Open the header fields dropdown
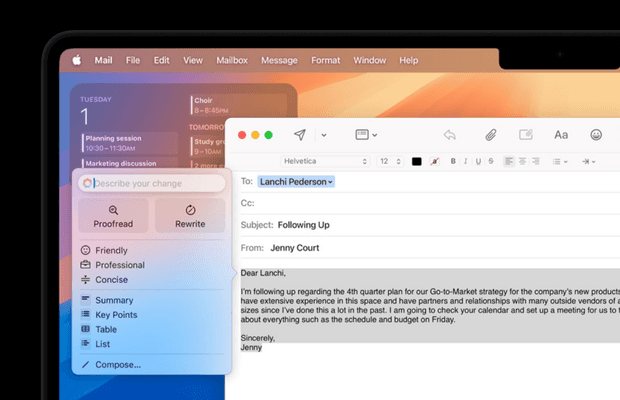Screen dimensions: 620x400 click(x=366, y=135)
